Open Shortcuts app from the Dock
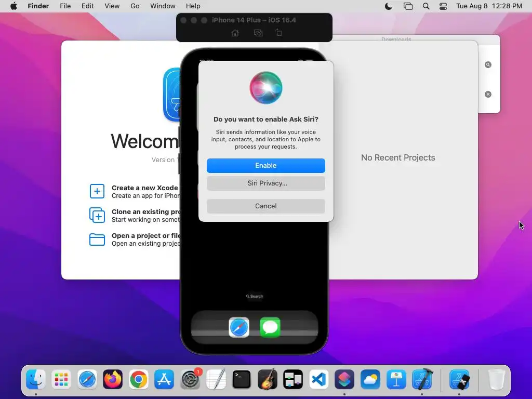Screen dimensions: 532x399 [x=344, y=379]
